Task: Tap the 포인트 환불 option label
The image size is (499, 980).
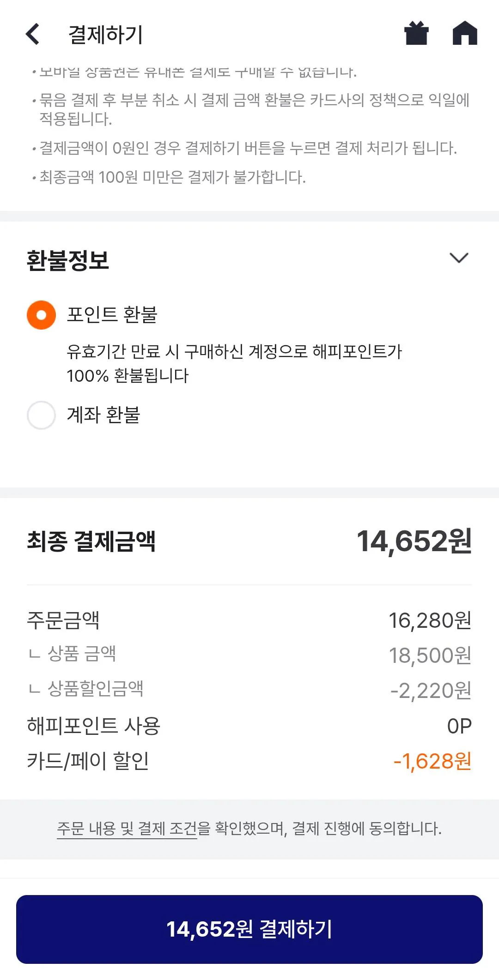Action: 112,315
